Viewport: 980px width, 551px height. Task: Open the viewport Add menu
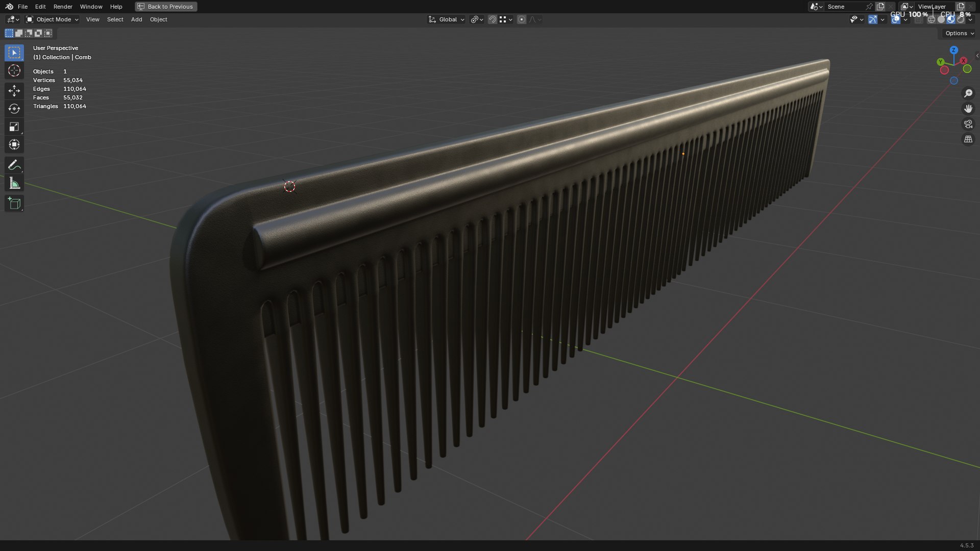(137, 19)
